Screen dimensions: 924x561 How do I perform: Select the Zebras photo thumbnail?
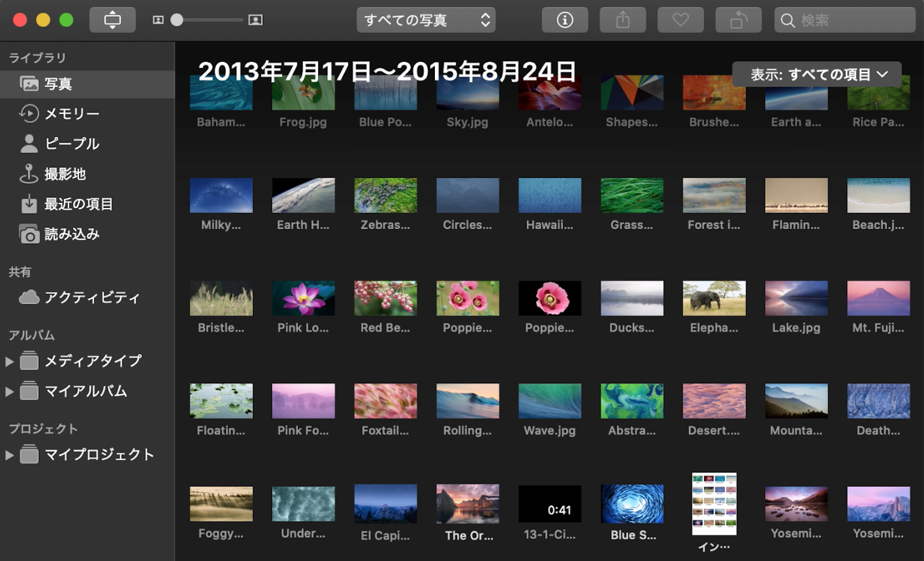pos(385,195)
